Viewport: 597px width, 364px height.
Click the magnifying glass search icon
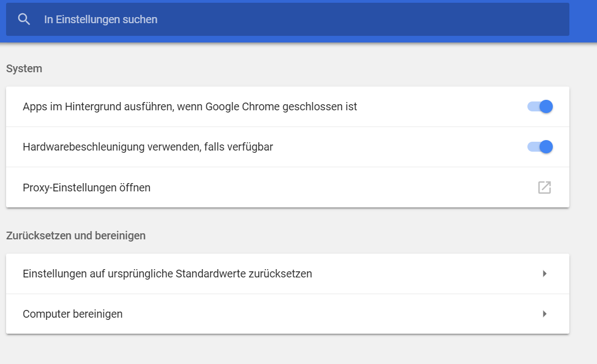click(24, 19)
